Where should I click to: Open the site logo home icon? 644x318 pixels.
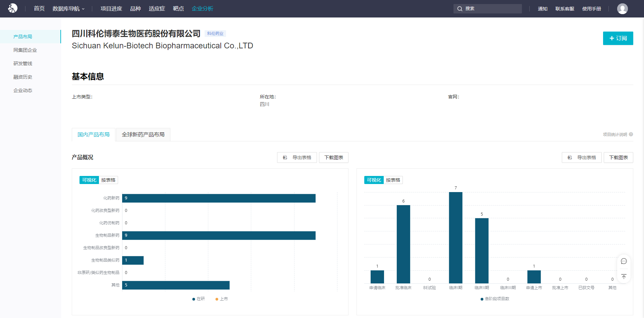click(x=13, y=8)
